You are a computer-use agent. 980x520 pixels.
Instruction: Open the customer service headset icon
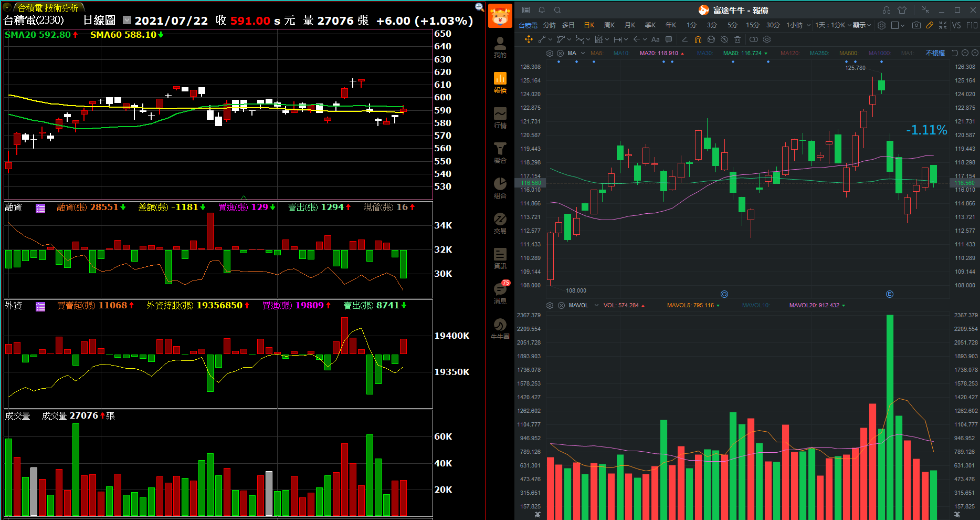[x=887, y=10]
